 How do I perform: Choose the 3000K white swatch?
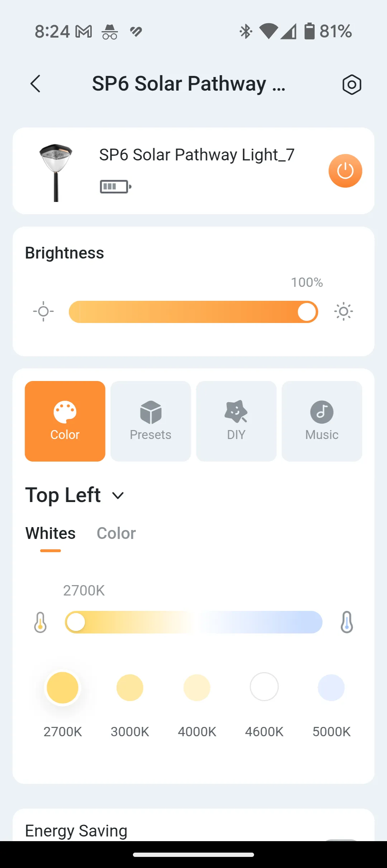(130, 688)
